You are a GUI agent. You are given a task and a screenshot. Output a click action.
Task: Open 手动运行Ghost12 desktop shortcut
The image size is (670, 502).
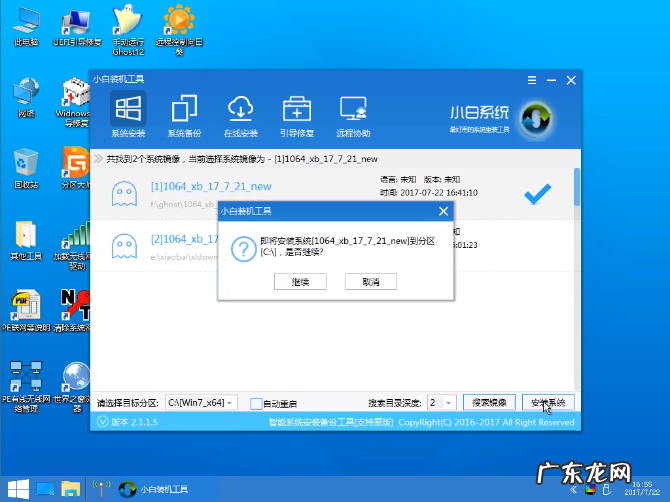click(x=128, y=30)
